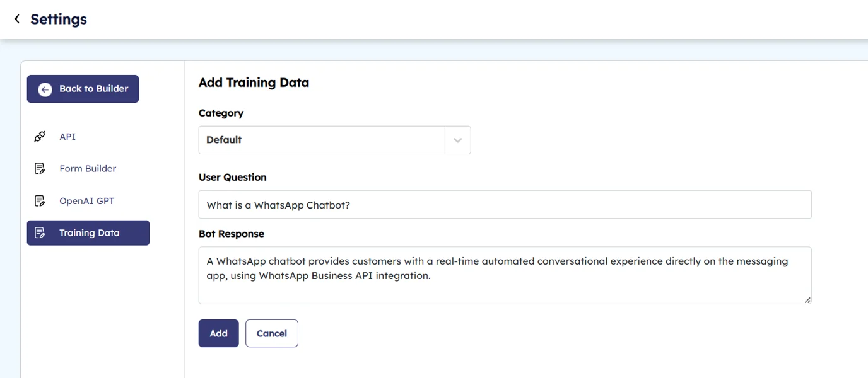Expand the Category dropdown chevron
This screenshot has height=378, width=868.
458,140
